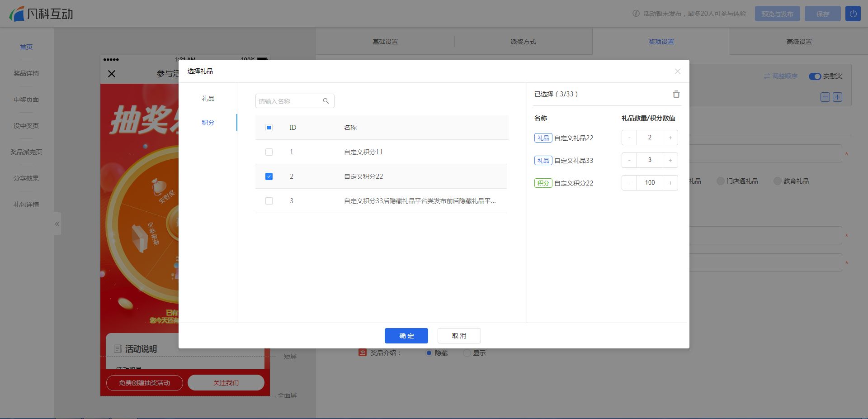
Task: Go to 奖品派完页 in left sidebar
Action: point(26,152)
